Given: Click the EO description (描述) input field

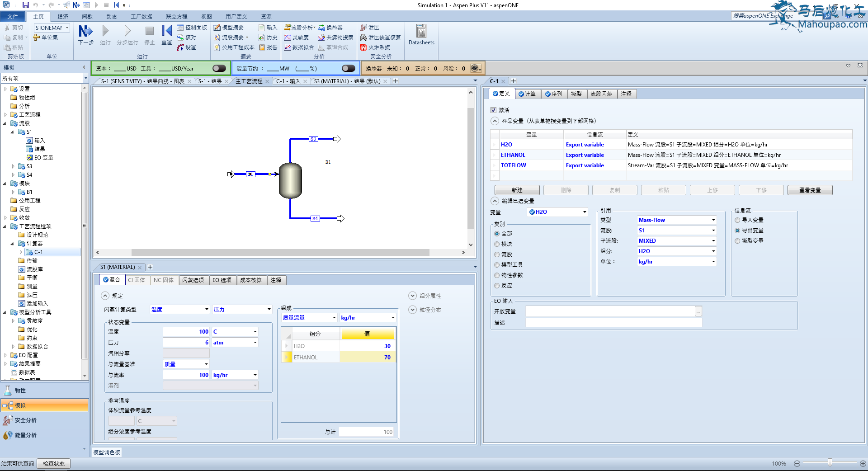Looking at the screenshot, I should pos(613,323).
